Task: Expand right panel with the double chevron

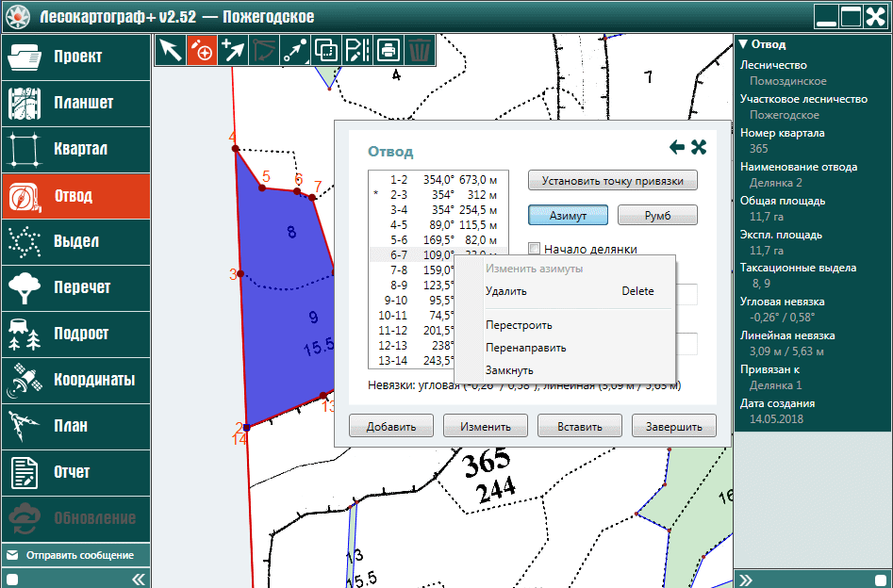Action: (x=744, y=579)
